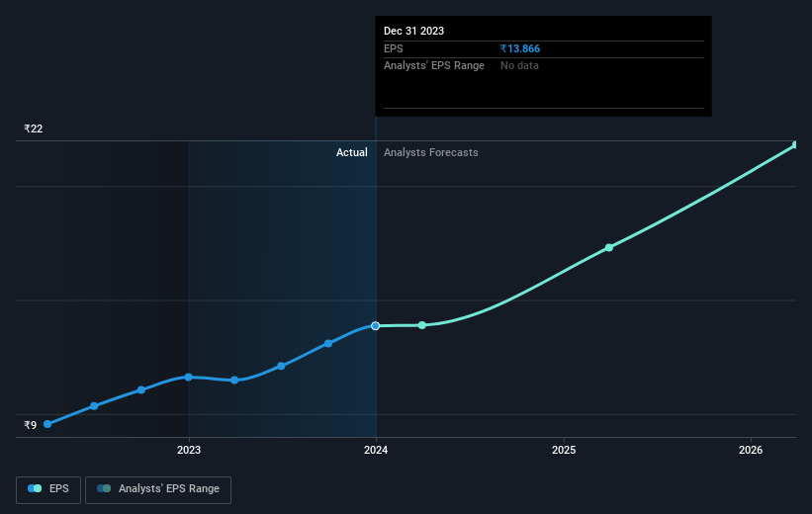
Task: Click the ₹22 y-axis label
Action: (34, 128)
